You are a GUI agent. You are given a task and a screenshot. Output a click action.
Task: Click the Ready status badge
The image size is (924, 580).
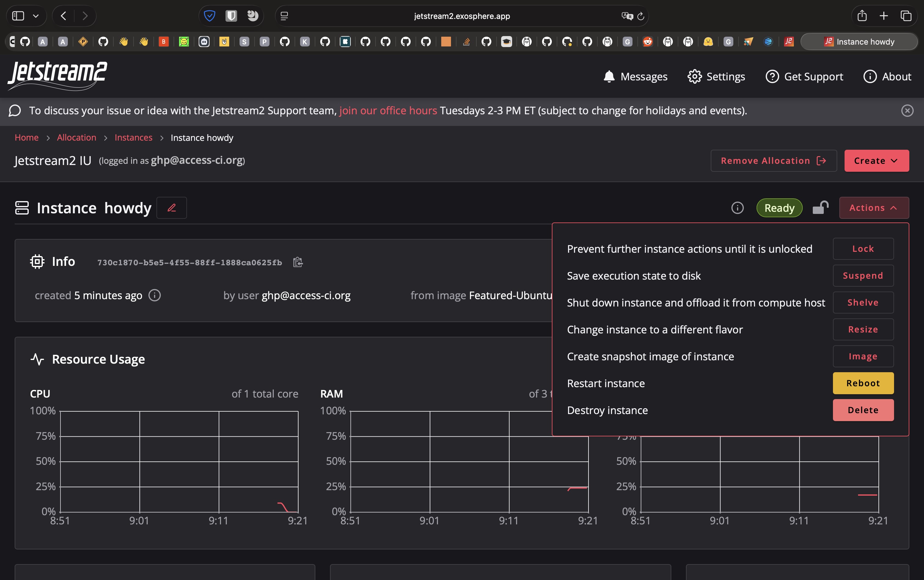pos(779,207)
